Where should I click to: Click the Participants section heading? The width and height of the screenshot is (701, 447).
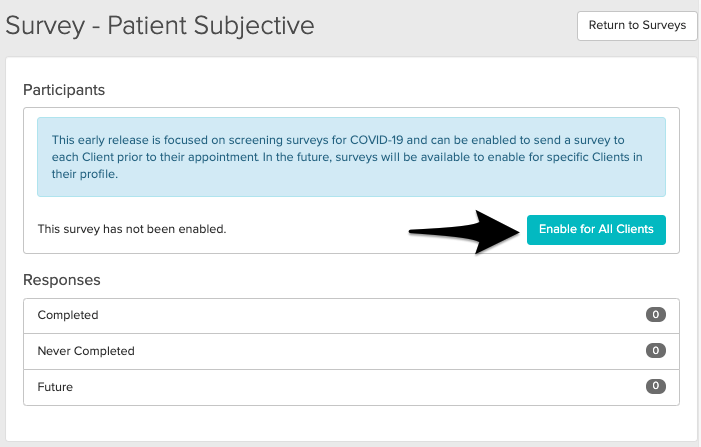64,90
